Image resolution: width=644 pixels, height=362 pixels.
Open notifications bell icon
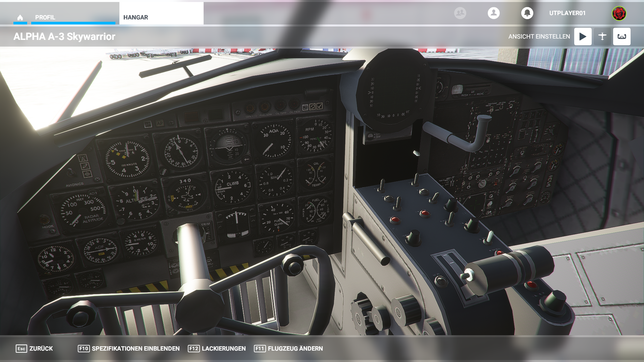(527, 13)
